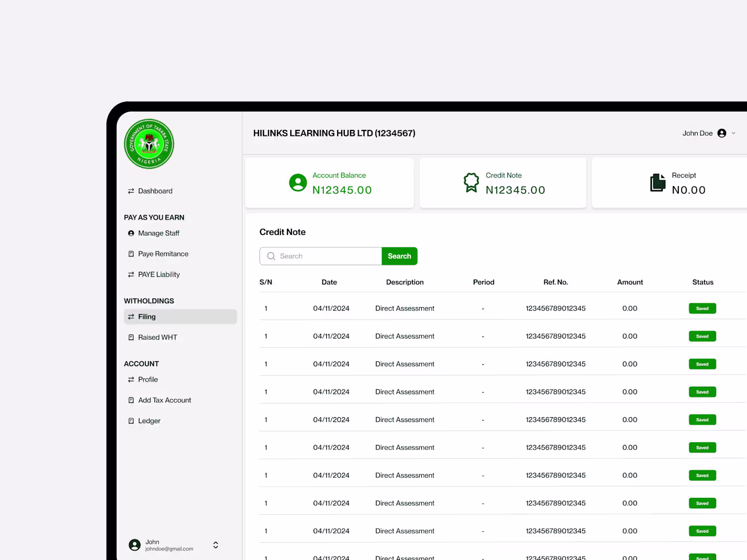Click the PAY AS YOU EARN section label
Screen dimensions: 747x560
pos(154,218)
